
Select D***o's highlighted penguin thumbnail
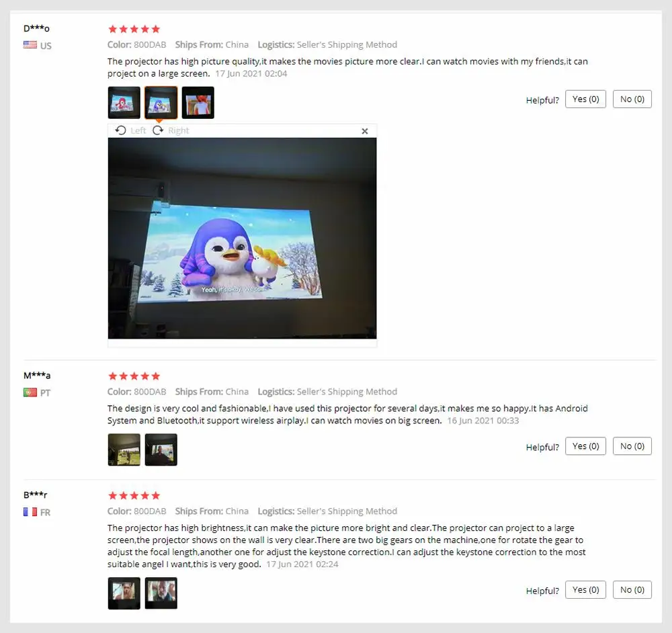click(161, 103)
